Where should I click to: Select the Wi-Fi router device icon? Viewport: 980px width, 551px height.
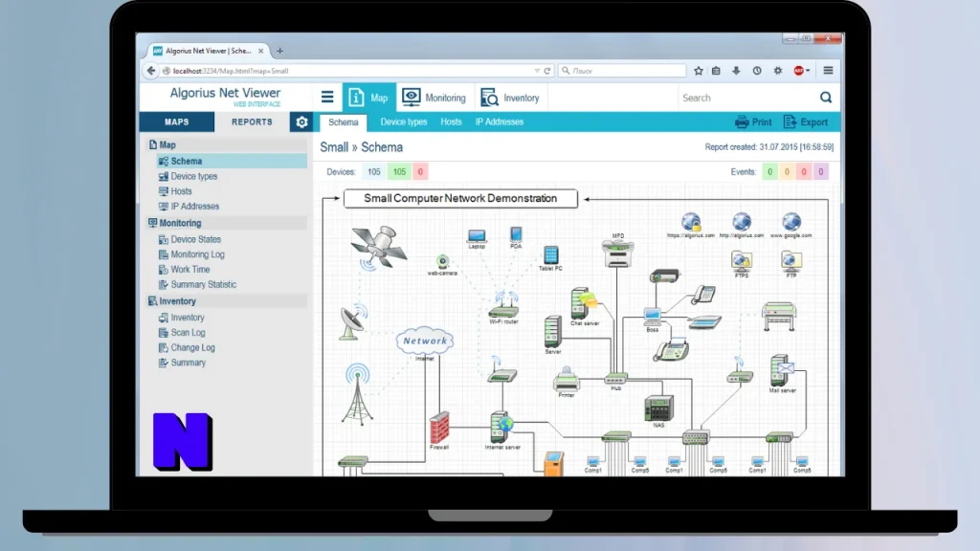503,305
